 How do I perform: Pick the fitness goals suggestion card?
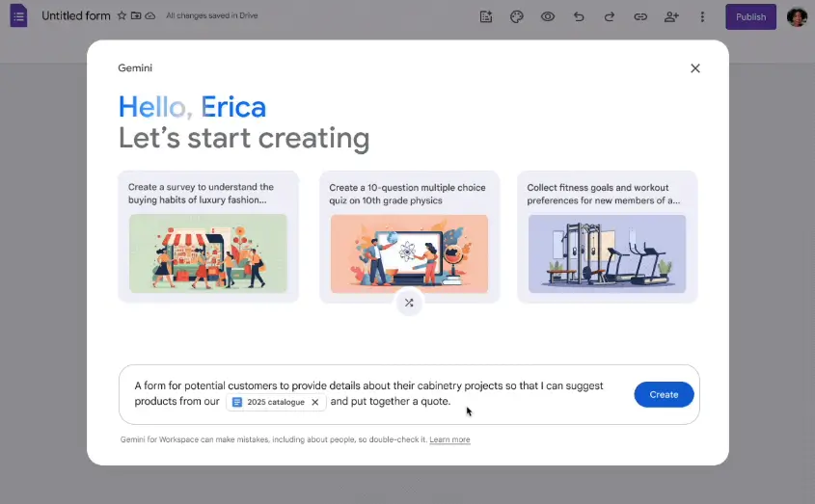pos(607,236)
